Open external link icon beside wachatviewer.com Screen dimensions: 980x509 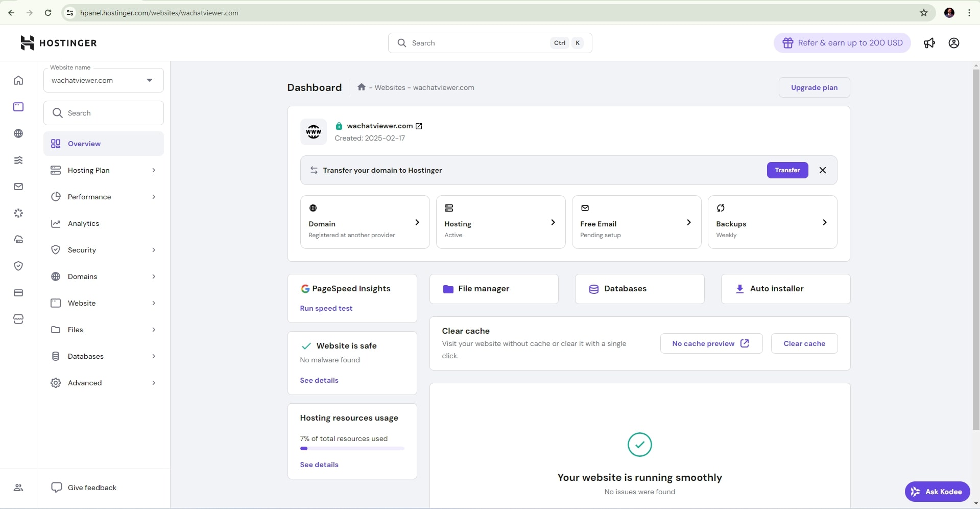tap(419, 126)
